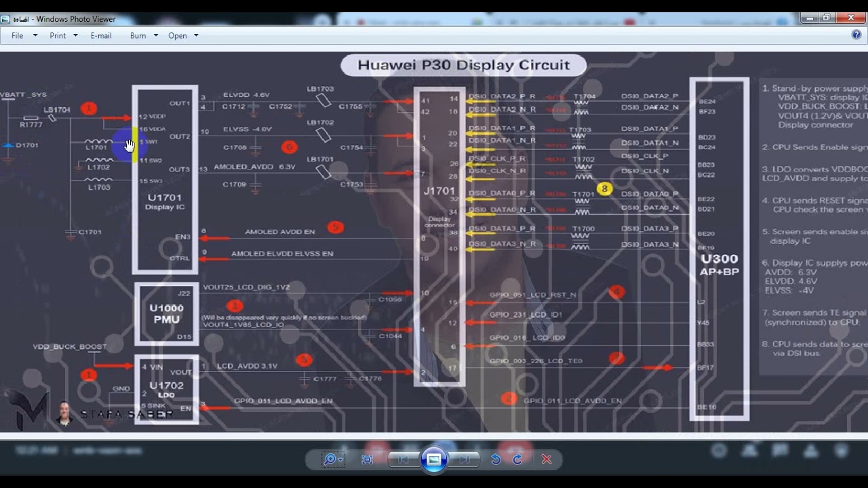Skip to the next photo

click(465, 460)
